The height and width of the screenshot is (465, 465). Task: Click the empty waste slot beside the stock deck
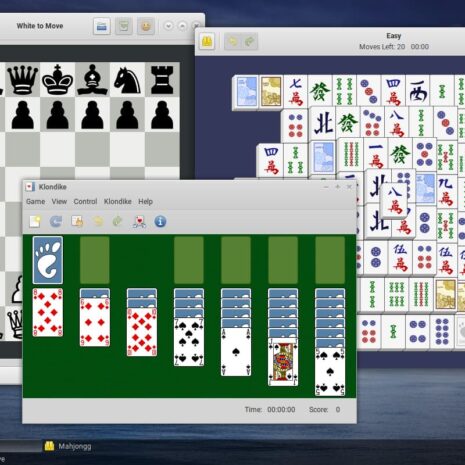[95, 260]
